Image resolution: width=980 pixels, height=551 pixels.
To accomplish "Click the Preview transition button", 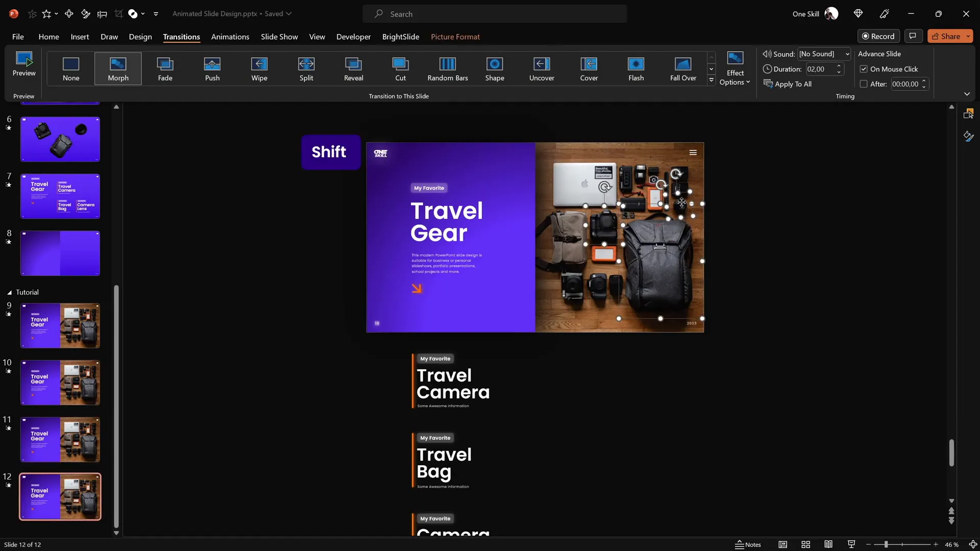I will (24, 64).
